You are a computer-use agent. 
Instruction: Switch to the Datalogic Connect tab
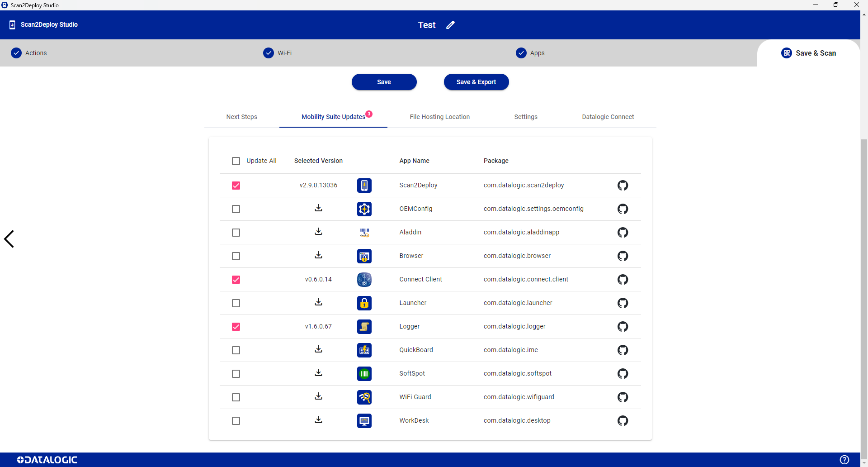point(608,117)
